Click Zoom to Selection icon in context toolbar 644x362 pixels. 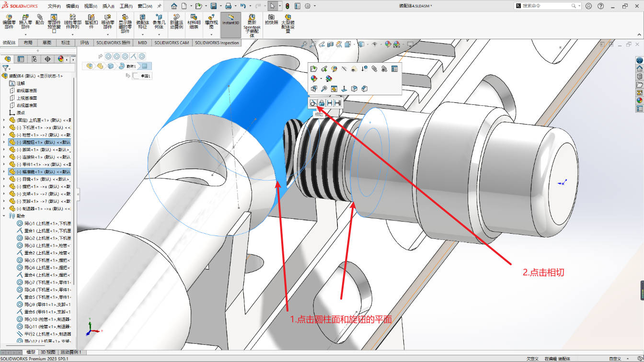coord(324,89)
